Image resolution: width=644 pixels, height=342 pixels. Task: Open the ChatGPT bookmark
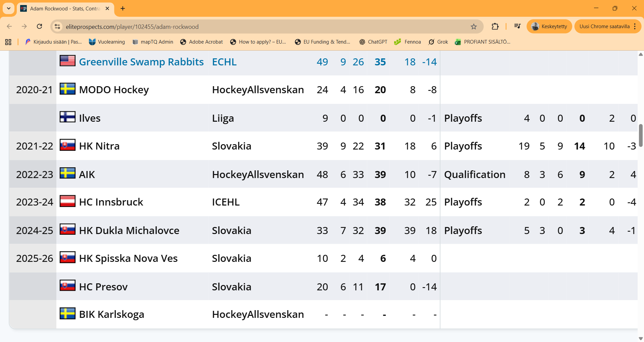pos(373,42)
